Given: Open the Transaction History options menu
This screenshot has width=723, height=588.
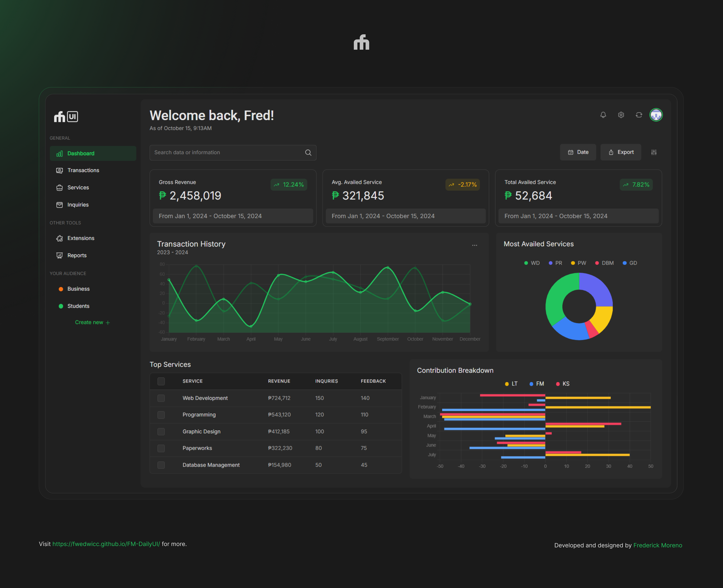Looking at the screenshot, I should click(474, 245).
